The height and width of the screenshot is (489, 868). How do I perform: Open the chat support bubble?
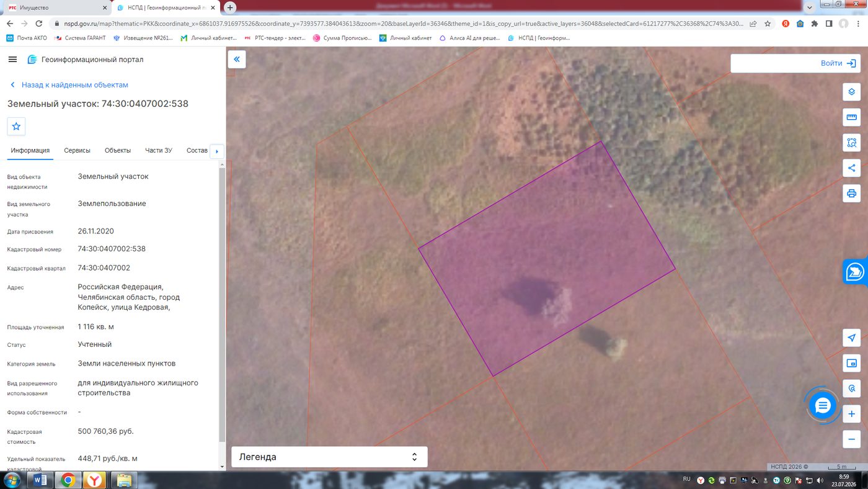pyautogui.click(x=823, y=406)
